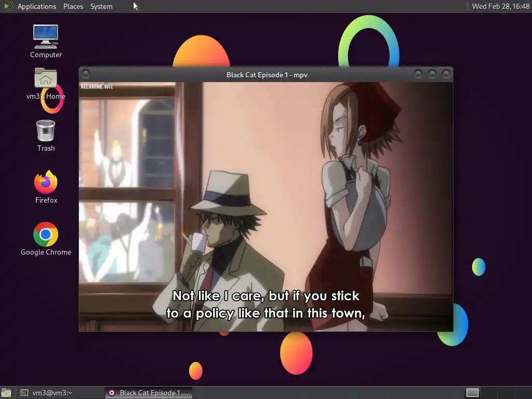Click the MATE logo in top panel
The width and height of the screenshot is (532, 399).
point(8,6)
